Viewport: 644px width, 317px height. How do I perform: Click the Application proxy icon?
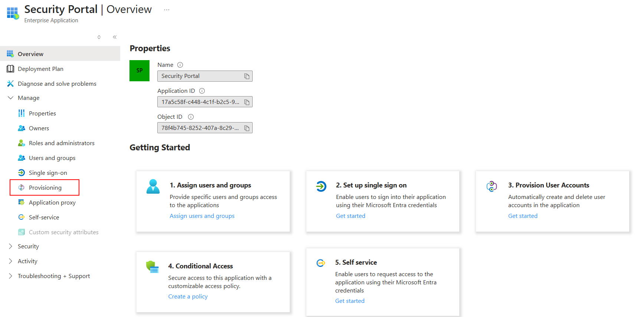click(x=22, y=202)
